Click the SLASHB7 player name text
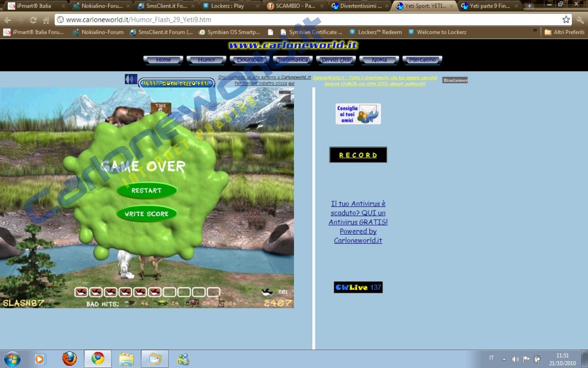 point(23,302)
